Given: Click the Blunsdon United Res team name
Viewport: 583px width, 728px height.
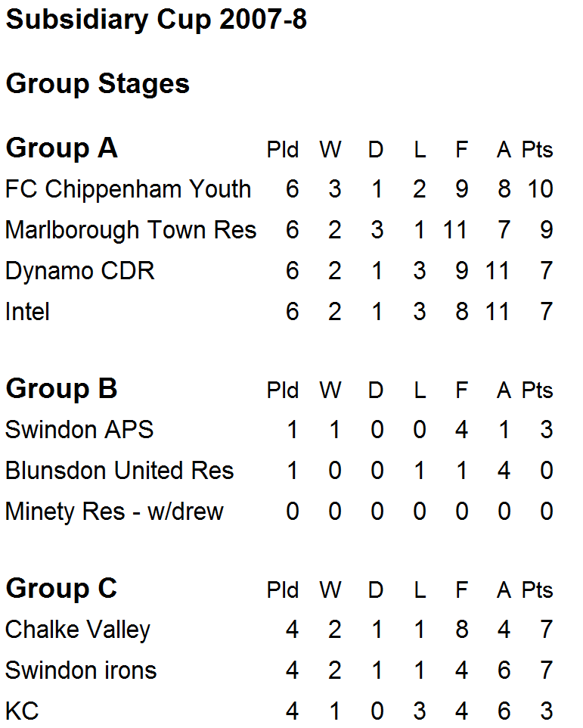Looking at the screenshot, I should pyautogui.click(x=119, y=471).
